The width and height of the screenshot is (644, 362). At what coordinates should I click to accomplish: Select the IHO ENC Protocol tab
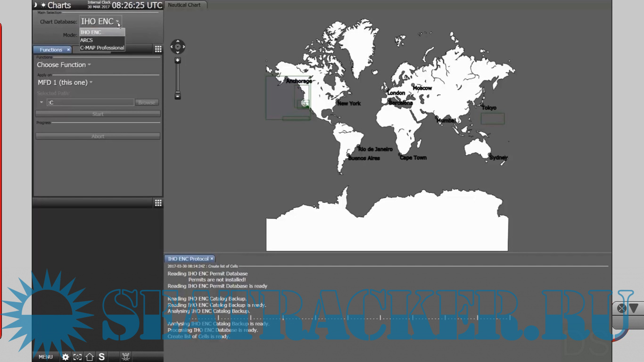coord(188,259)
